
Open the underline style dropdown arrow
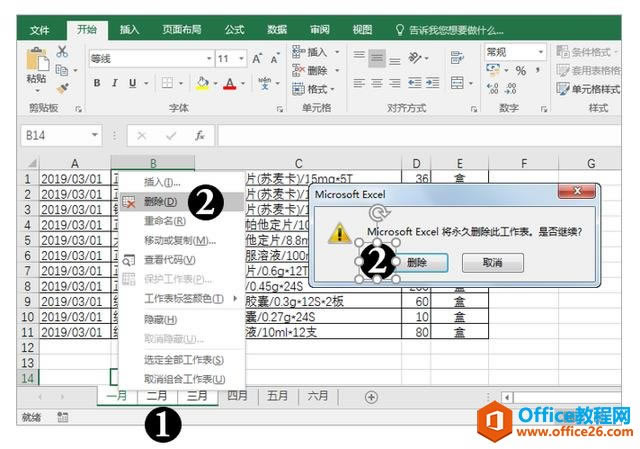146,84
